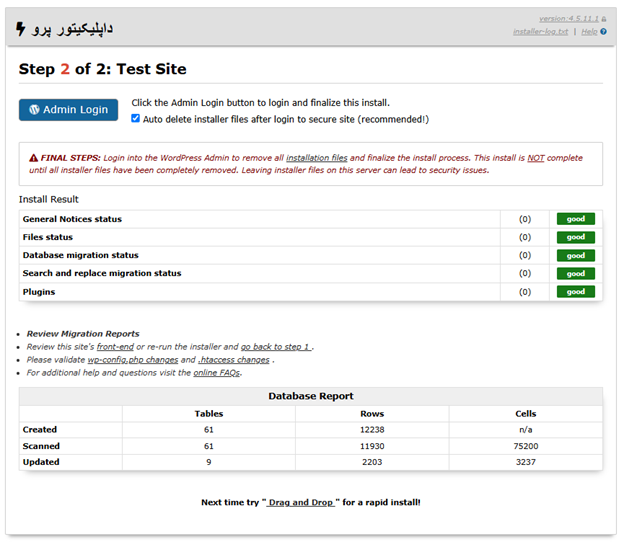The image size is (624, 542).
Task: Open the version 4.5.11.1 link
Action: (569, 19)
